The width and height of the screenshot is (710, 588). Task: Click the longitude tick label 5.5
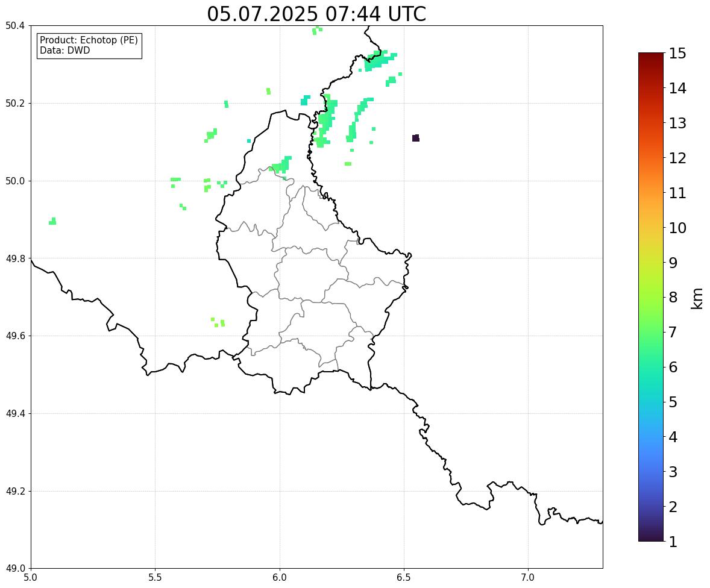click(155, 578)
